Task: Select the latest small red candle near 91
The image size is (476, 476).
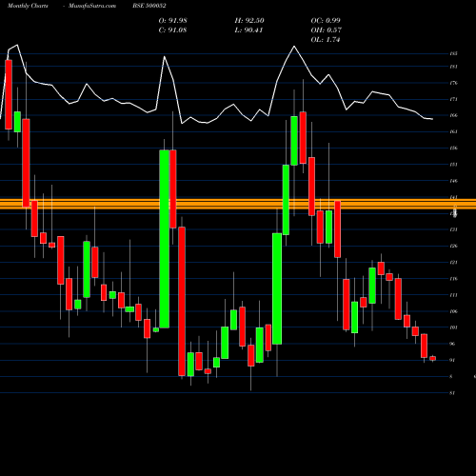Action: click(432, 358)
